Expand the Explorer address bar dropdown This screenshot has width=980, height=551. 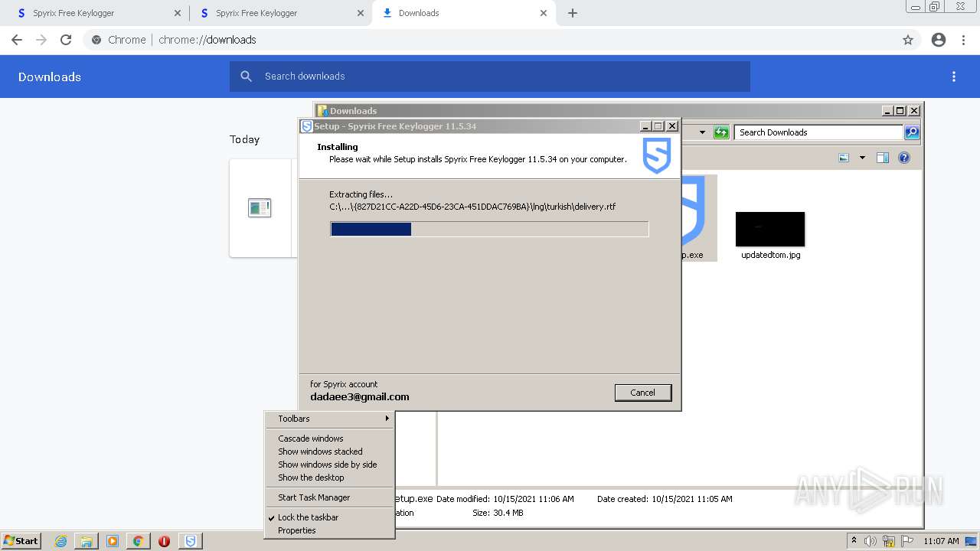tap(702, 132)
